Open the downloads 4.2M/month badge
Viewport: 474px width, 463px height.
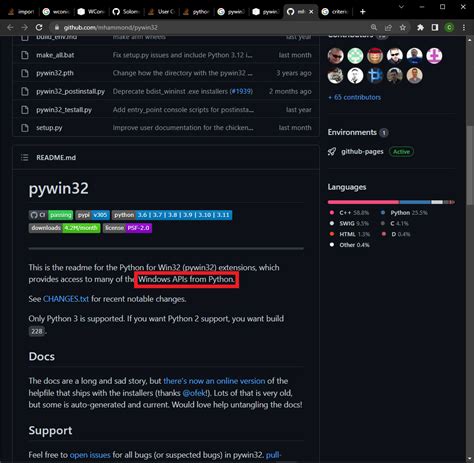coord(64,228)
